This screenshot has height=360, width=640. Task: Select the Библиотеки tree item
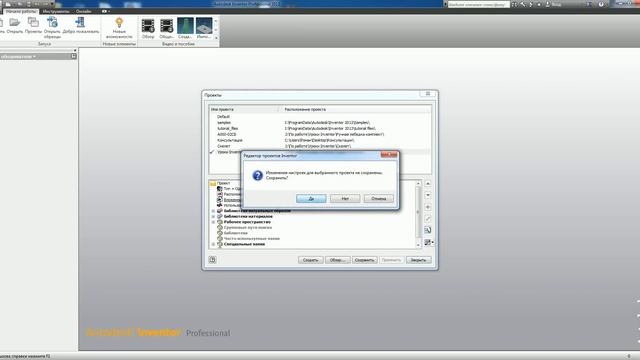pos(236,233)
